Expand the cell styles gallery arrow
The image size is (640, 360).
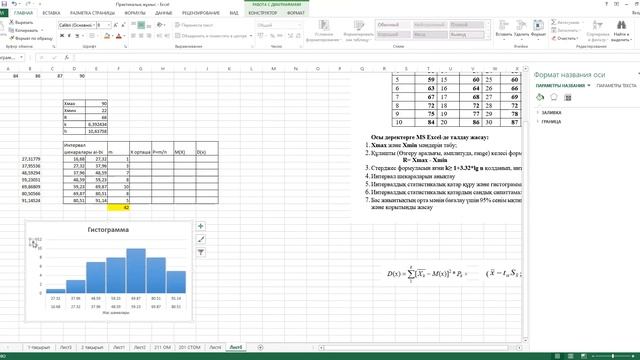(488, 37)
